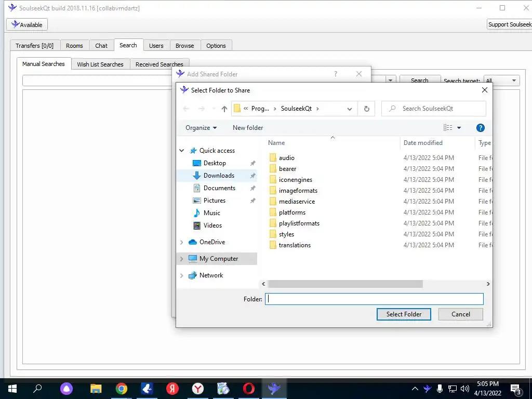Select the styles folder
The image size is (532, 399).
tap(286, 234)
